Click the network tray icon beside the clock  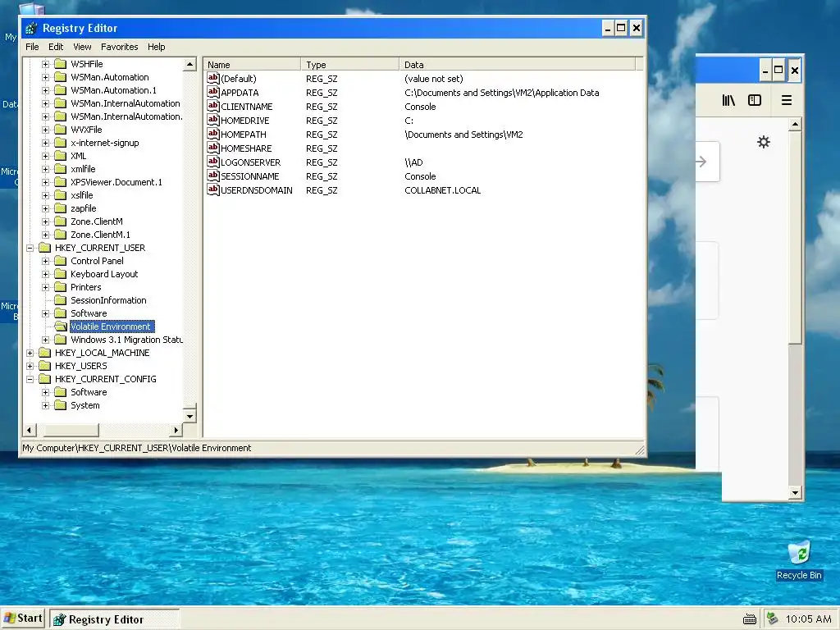772,619
